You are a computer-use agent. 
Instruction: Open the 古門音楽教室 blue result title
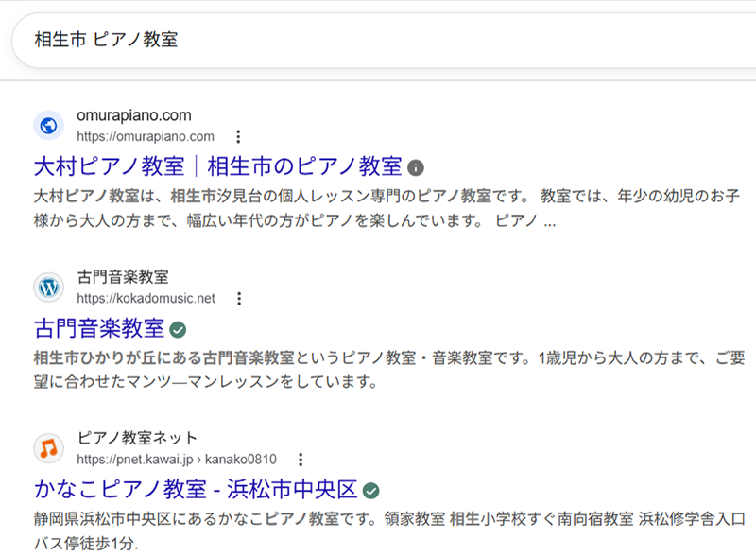pyautogui.click(x=99, y=329)
